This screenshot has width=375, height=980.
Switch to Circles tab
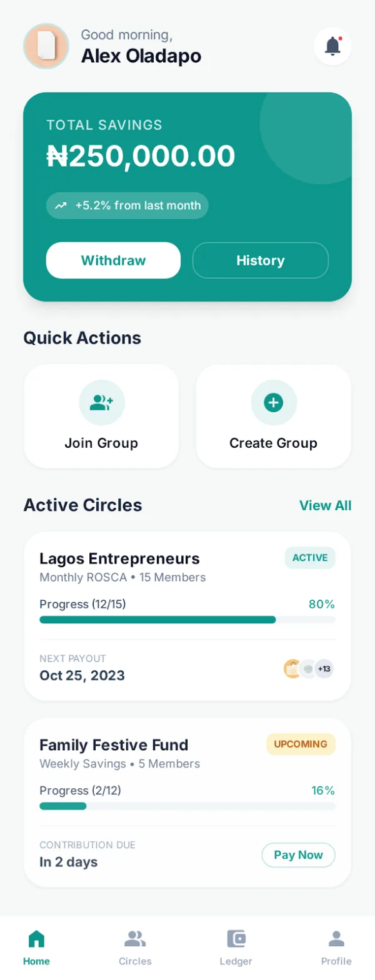pos(135,948)
